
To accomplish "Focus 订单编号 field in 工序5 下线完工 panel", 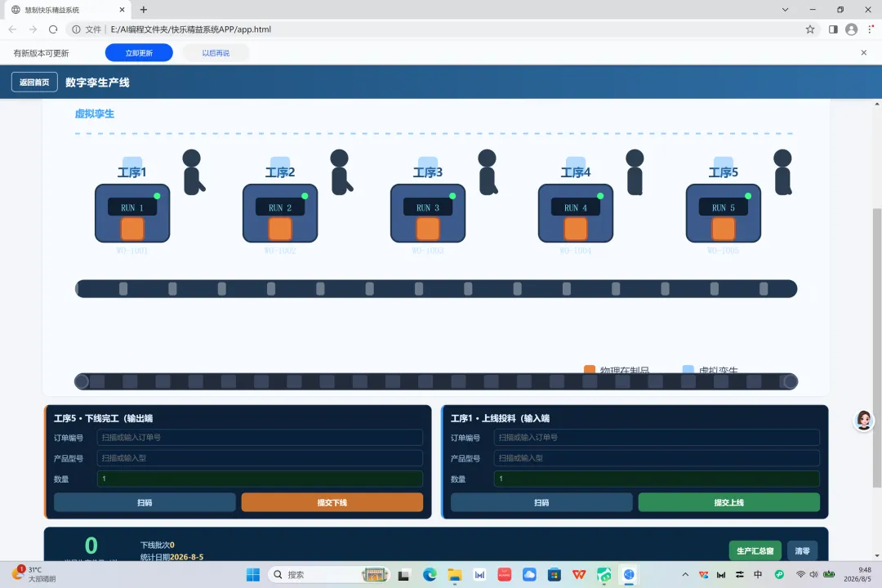I will [260, 437].
